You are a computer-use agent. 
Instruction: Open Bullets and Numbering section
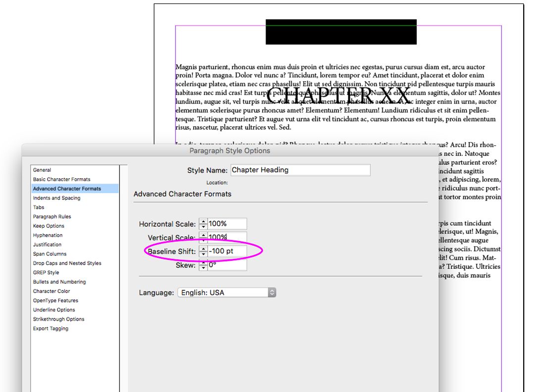coord(59,282)
